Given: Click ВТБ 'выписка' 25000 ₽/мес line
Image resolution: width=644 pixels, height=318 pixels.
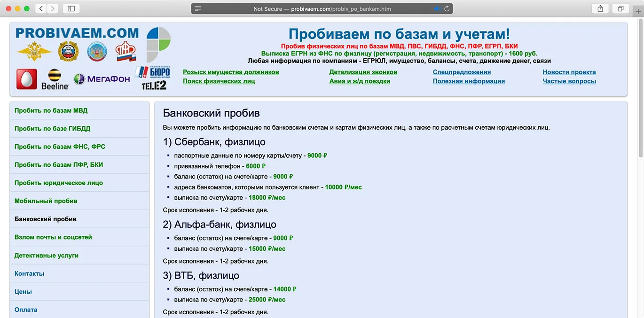Looking at the screenshot, I should 229,299.
